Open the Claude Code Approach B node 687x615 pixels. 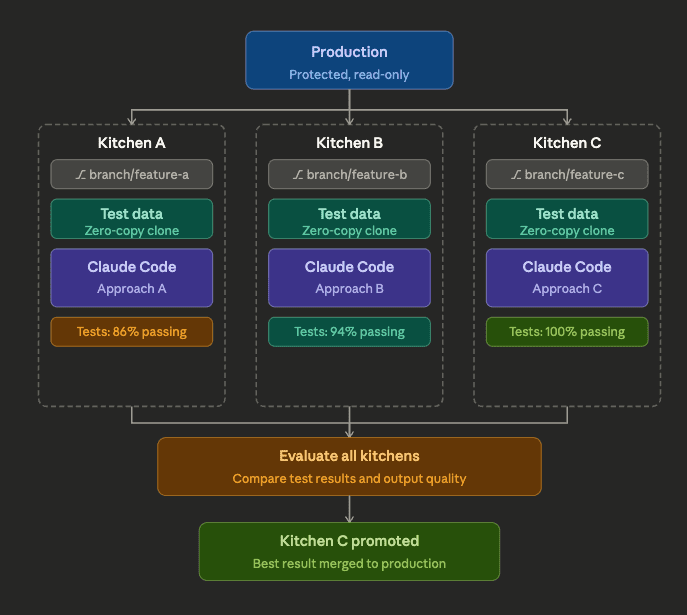point(349,277)
